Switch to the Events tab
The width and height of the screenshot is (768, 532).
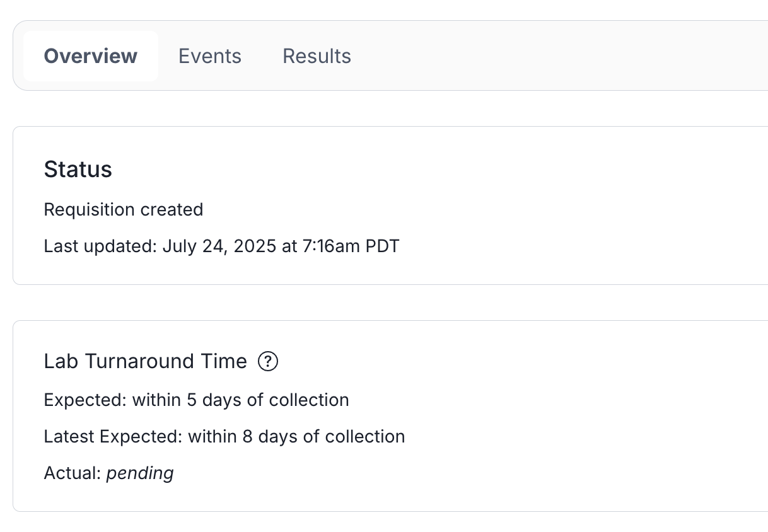(210, 56)
